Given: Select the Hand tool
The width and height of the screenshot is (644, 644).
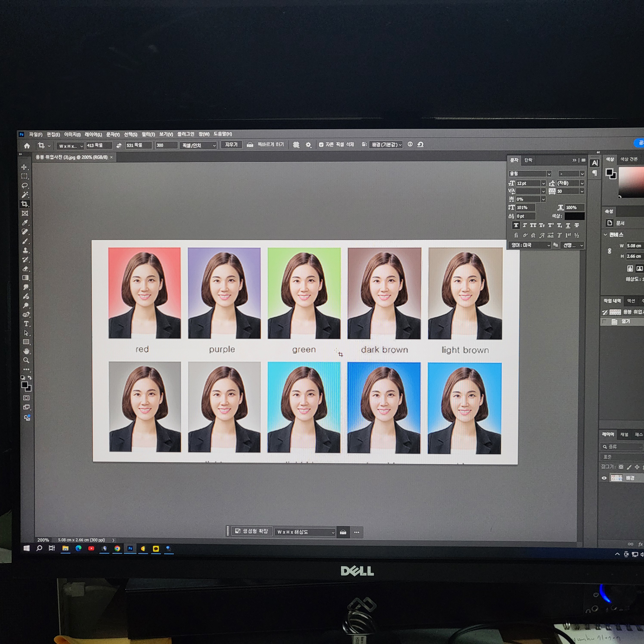Looking at the screenshot, I should [26, 351].
